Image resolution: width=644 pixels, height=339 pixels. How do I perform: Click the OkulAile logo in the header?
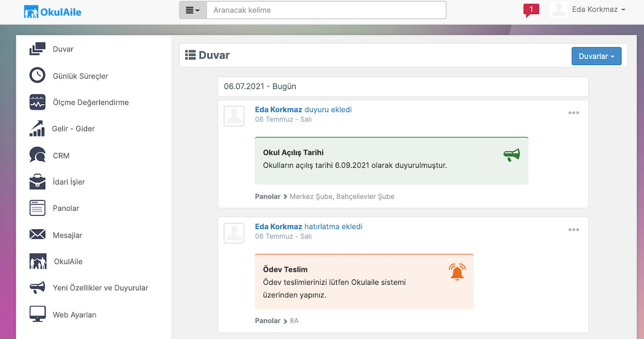click(53, 12)
